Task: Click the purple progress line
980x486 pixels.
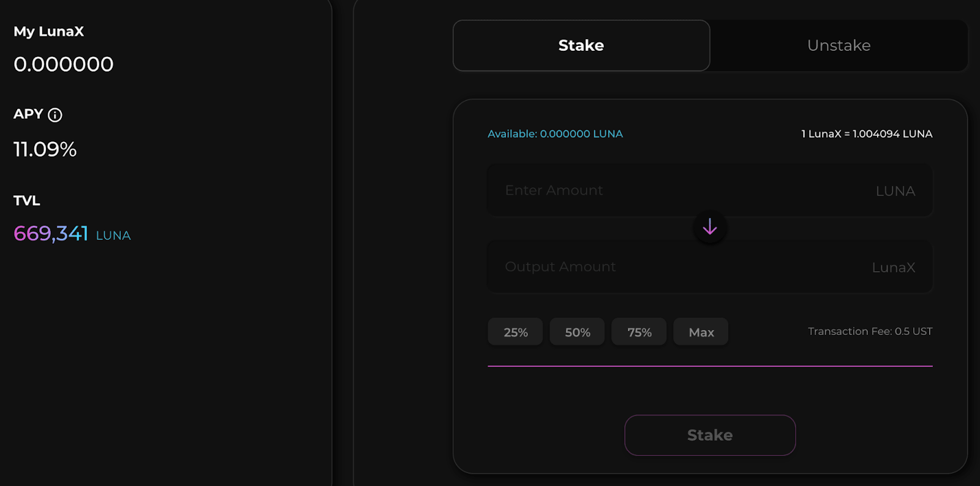Action: pyautogui.click(x=710, y=366)
